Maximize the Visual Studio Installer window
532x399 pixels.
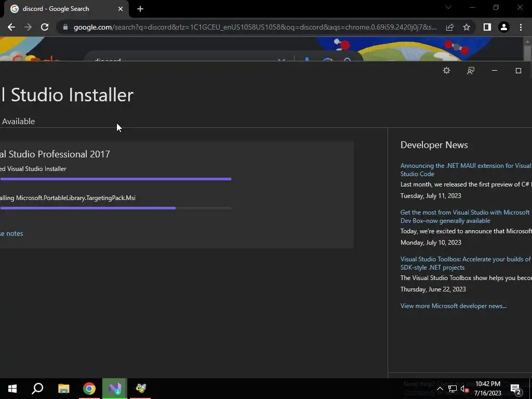518,71
